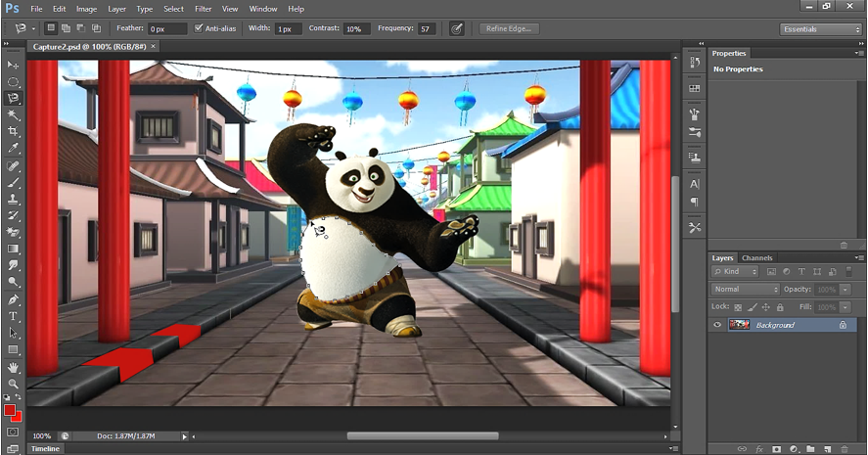Screen dimensions: 868x455
Task: Hide the Background layer with eye icon
Action: click(x=717, y=325)
